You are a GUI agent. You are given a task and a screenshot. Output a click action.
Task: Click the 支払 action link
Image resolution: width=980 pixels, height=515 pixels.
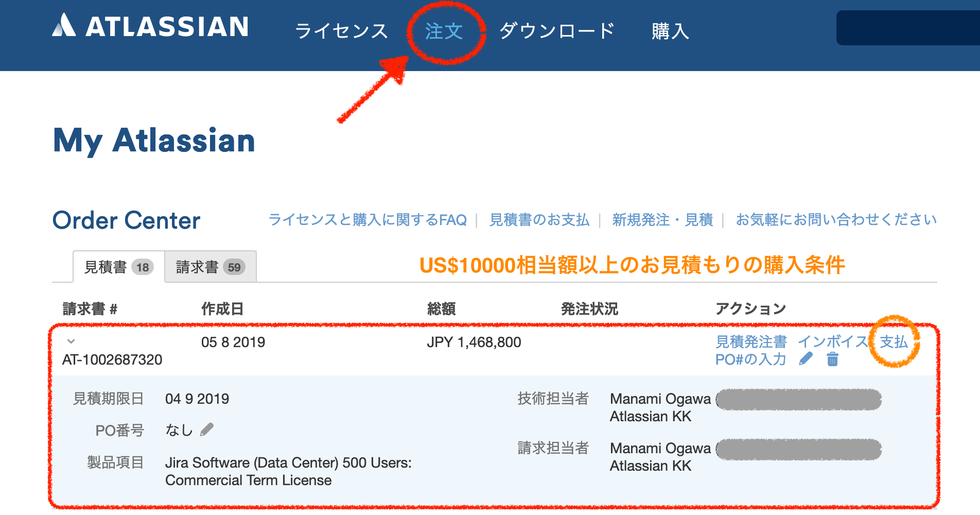click(894, 342)
